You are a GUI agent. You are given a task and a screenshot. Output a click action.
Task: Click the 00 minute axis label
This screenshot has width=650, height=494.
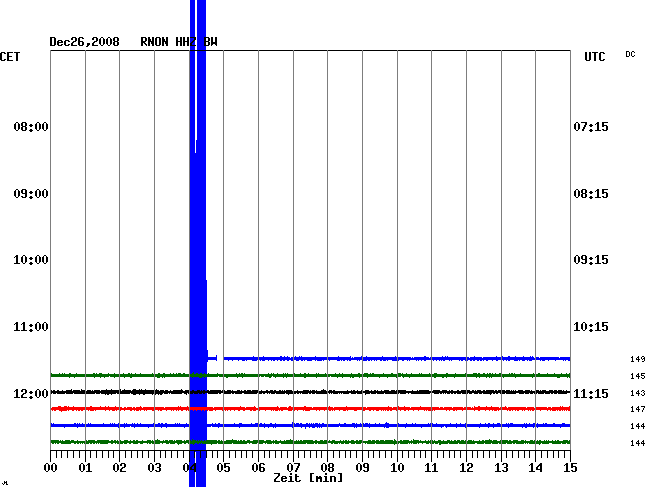click(51, 468)
